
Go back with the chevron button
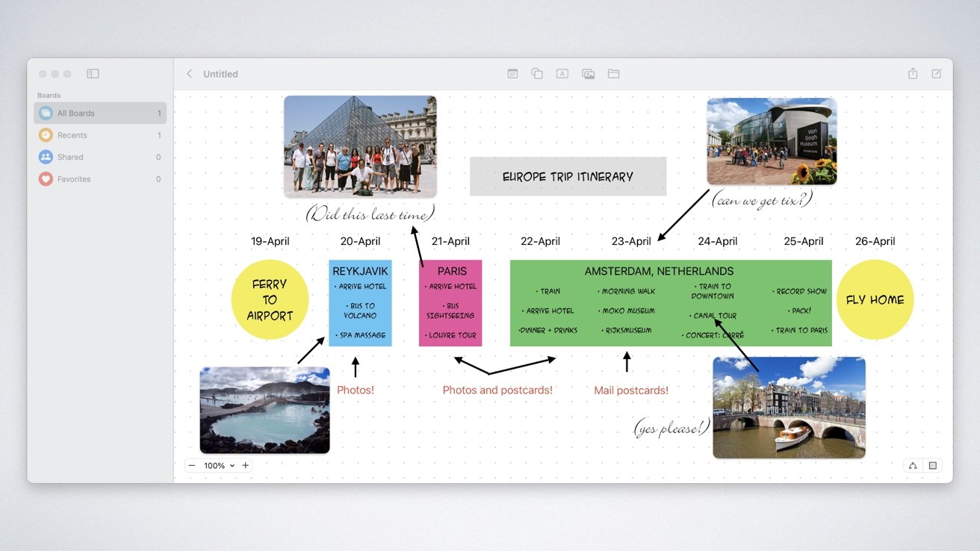tap(189, 74)
